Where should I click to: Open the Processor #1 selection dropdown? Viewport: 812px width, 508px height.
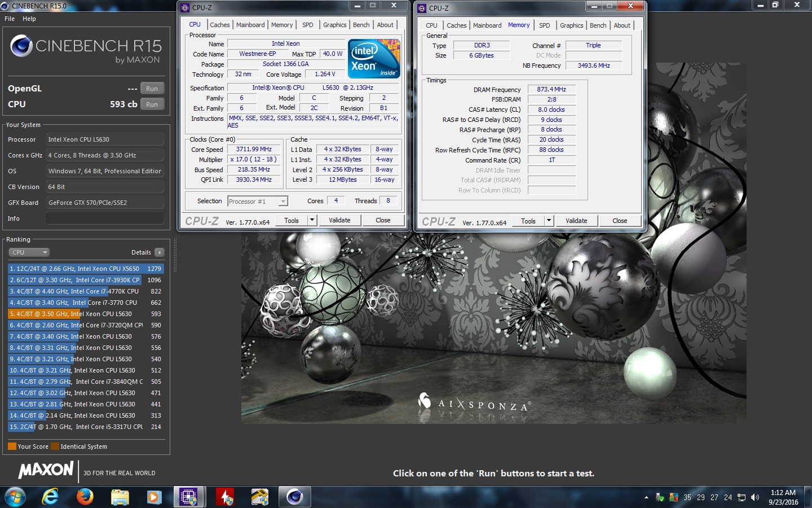tap(258, 201)
